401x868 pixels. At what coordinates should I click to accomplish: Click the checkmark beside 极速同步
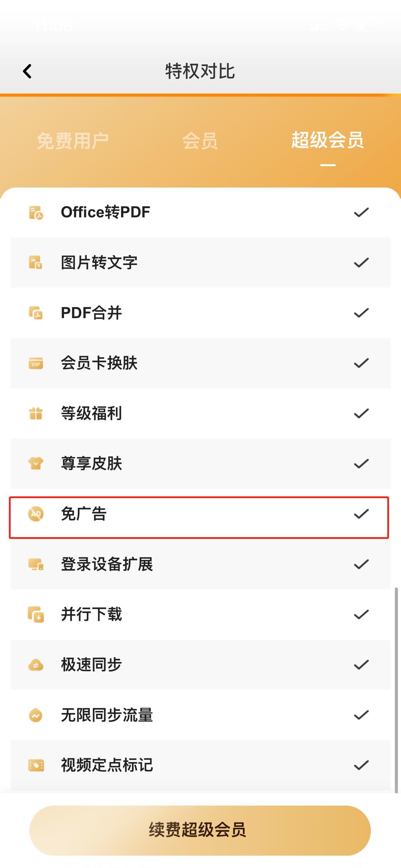coord(361,664)
